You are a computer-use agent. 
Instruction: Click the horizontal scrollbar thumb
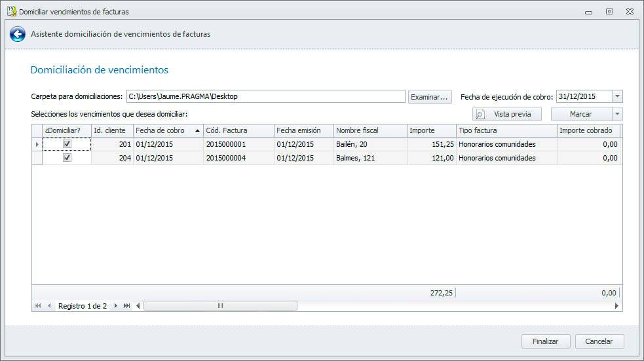coord(220,306)
